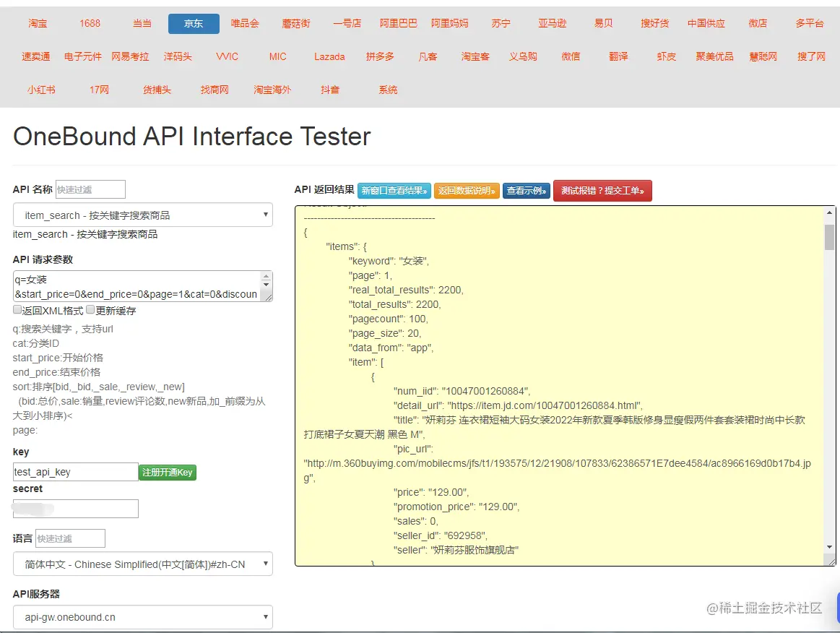This screenshot has height=633, width=840.
Task: Select the 阿里巴巴 tab
Action: [x=398, y=24]
